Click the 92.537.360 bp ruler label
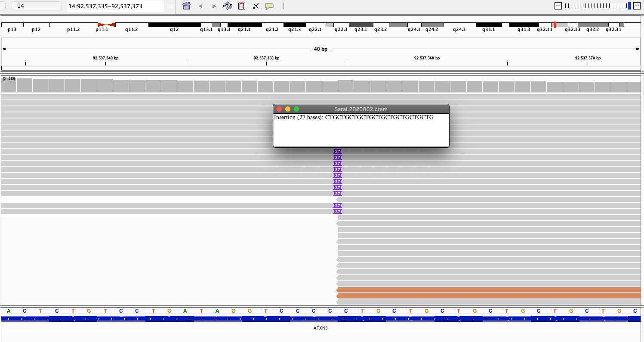 click(x=427, y=58)
